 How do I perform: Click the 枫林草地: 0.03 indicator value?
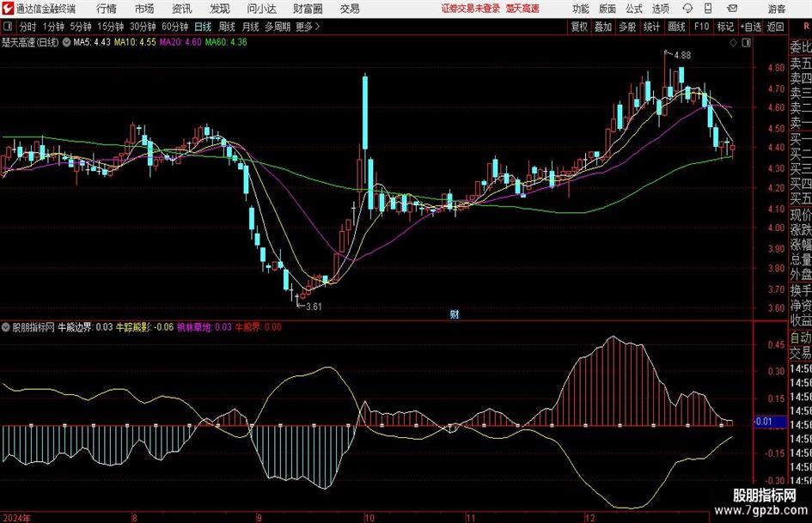tap(205, 327)
